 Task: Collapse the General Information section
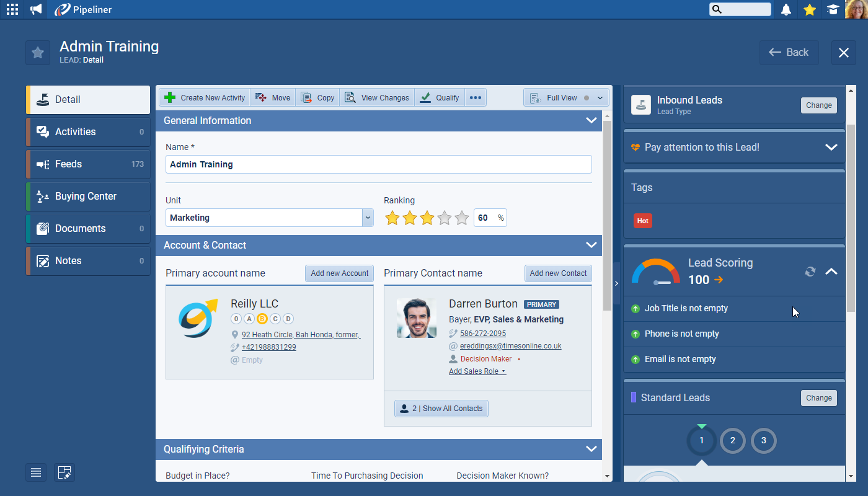click(591, 121)
